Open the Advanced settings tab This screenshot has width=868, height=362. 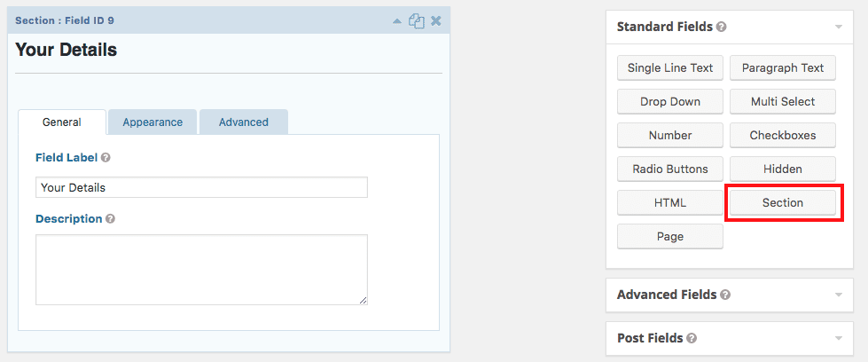click(243, 122)
